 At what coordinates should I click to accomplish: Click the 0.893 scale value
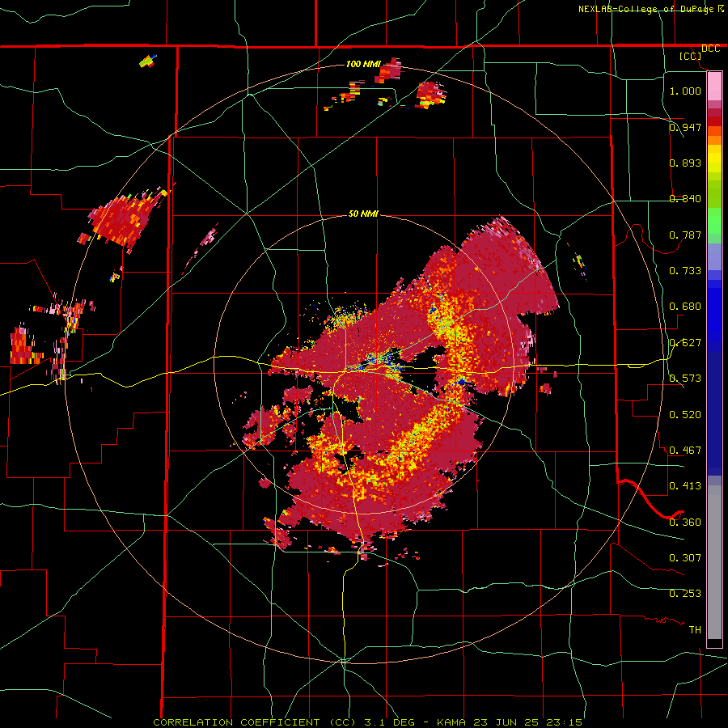[x=685, y=163]
